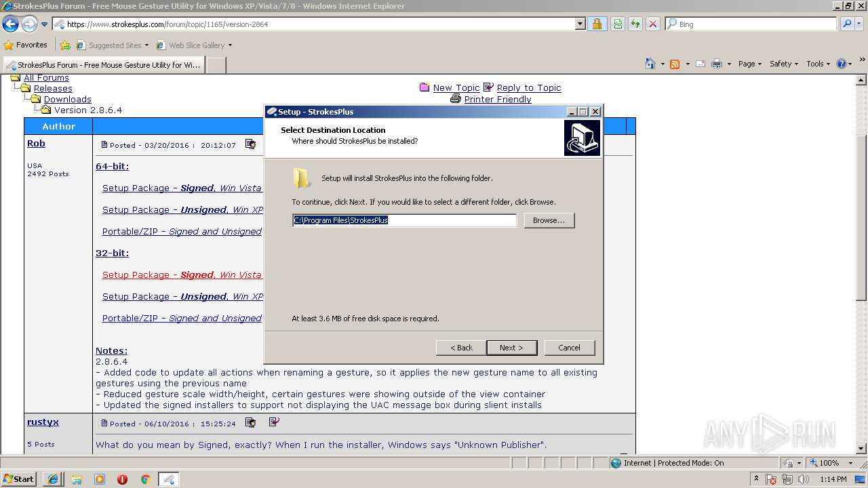Viewport: 868px width, 488px height.
Task: Go forward with the browser Forward arrow
Action: [29, 24]
